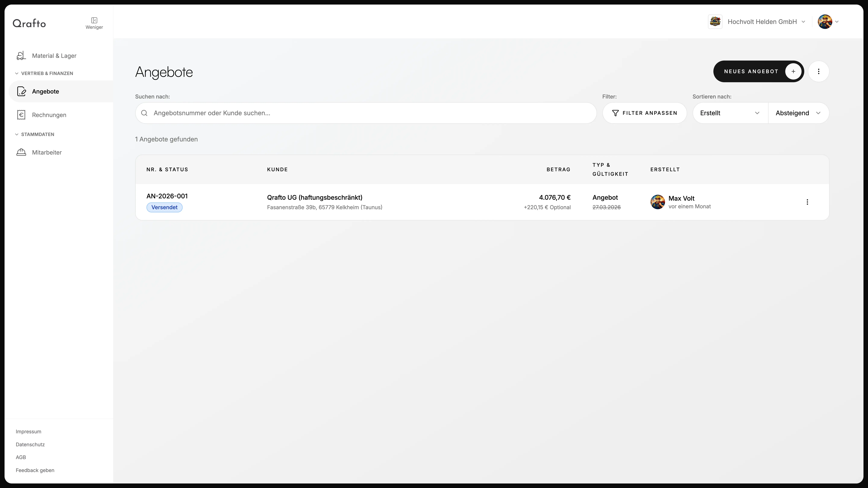The height and width of the screenshot is (488, 868).
Task: Collapse the Vertrieb & Finanzen section
Action: pyautogui.click(x=17, y=73)
